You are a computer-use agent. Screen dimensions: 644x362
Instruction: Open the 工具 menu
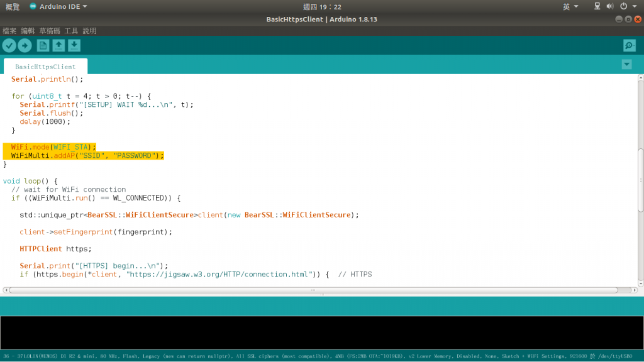coord(71,31)
